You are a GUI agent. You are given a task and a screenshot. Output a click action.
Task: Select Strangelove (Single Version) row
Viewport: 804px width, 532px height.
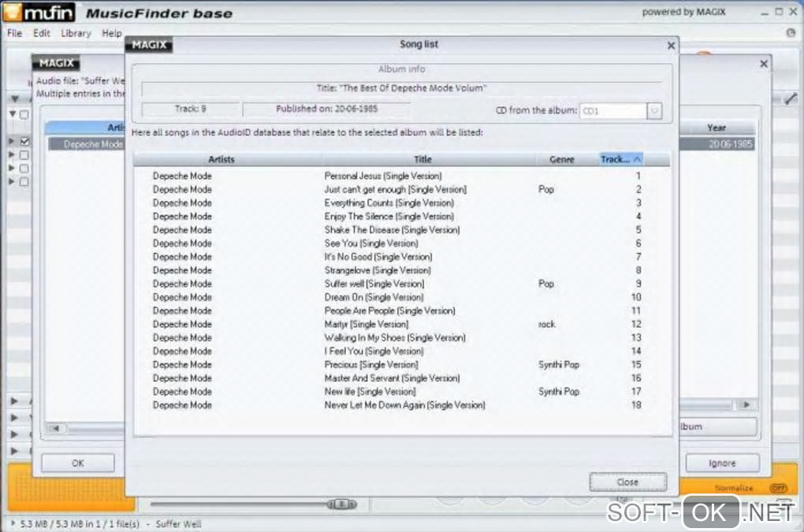[401, 270]
